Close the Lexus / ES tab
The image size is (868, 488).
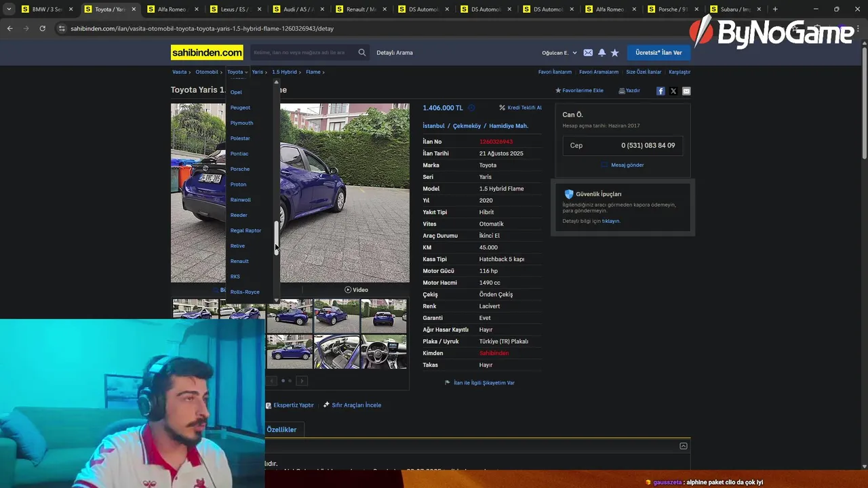[258, 9]
